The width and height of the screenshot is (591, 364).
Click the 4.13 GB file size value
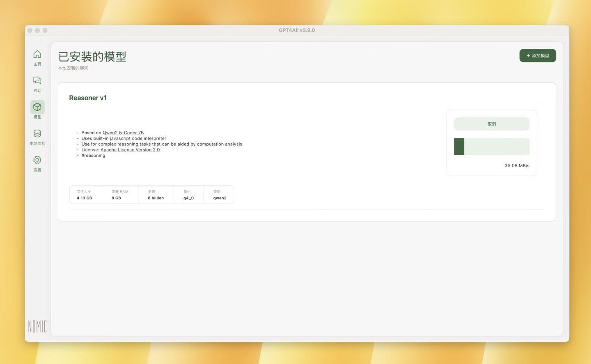[84, 198]
